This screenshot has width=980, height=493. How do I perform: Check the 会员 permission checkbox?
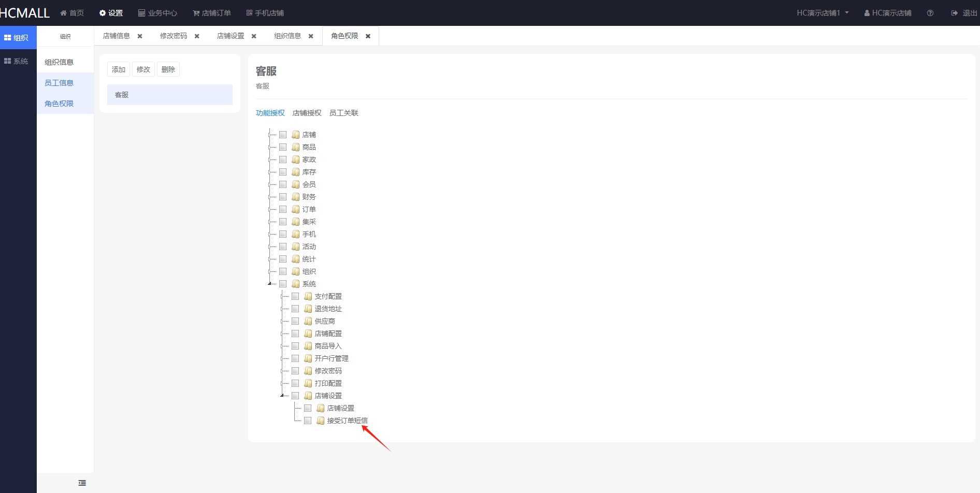283,184
